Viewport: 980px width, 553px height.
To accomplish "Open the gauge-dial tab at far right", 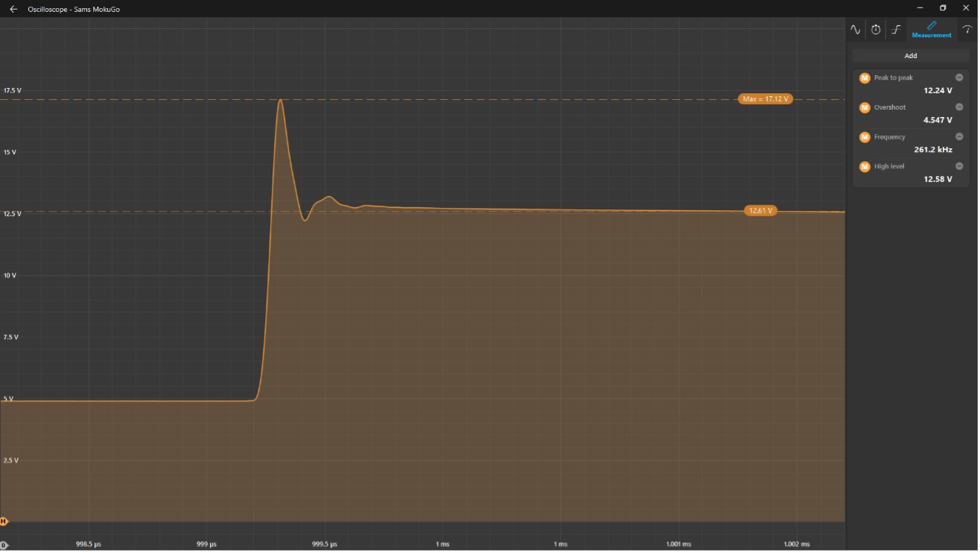I will 967,30.
